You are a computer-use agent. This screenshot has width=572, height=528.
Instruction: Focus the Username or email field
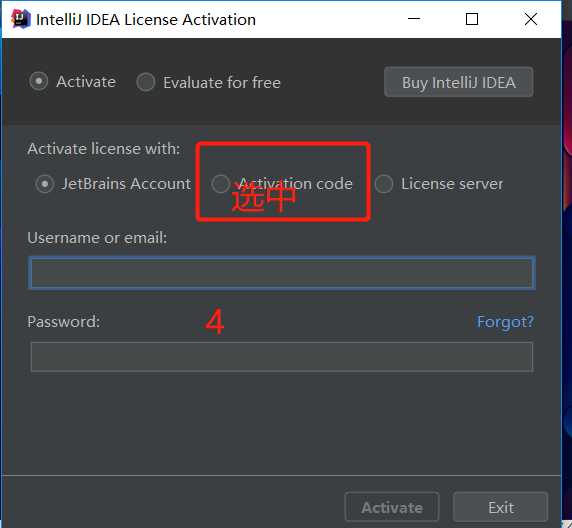pyautogui.click(x=282, y=273)
